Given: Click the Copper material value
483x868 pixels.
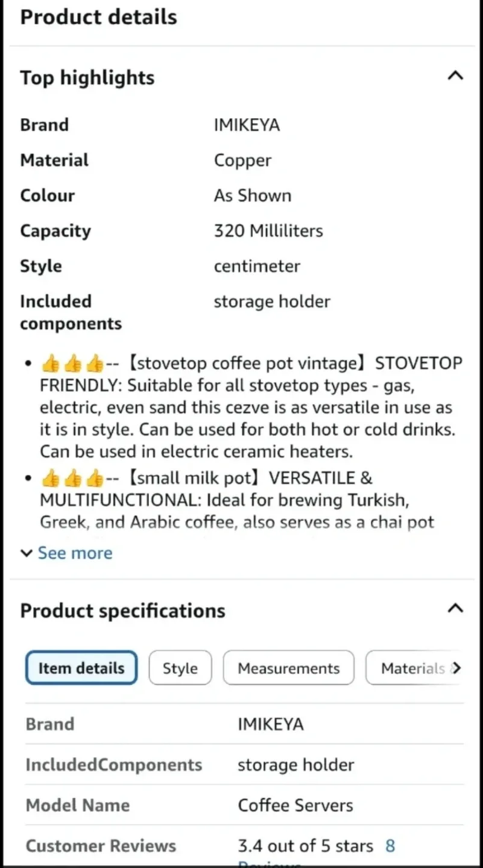Looking at the screenshot, I should pyautogui.click(x=242, y=160).
